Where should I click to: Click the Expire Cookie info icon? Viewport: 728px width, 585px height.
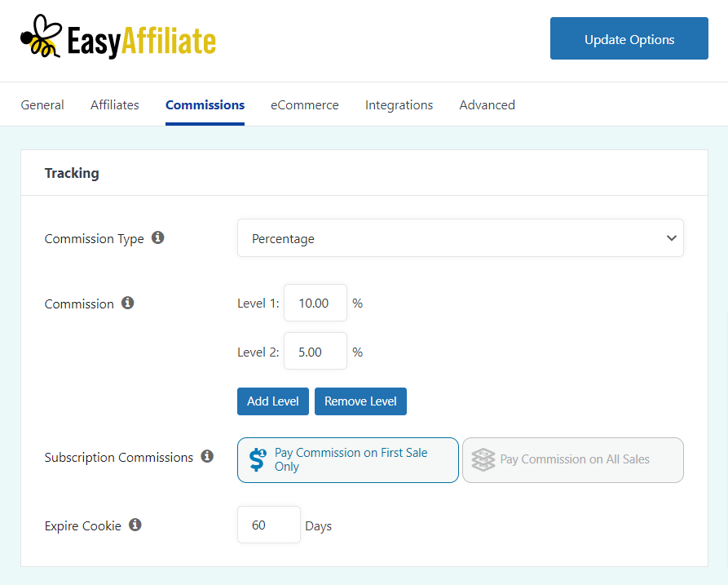coord(135,525)
